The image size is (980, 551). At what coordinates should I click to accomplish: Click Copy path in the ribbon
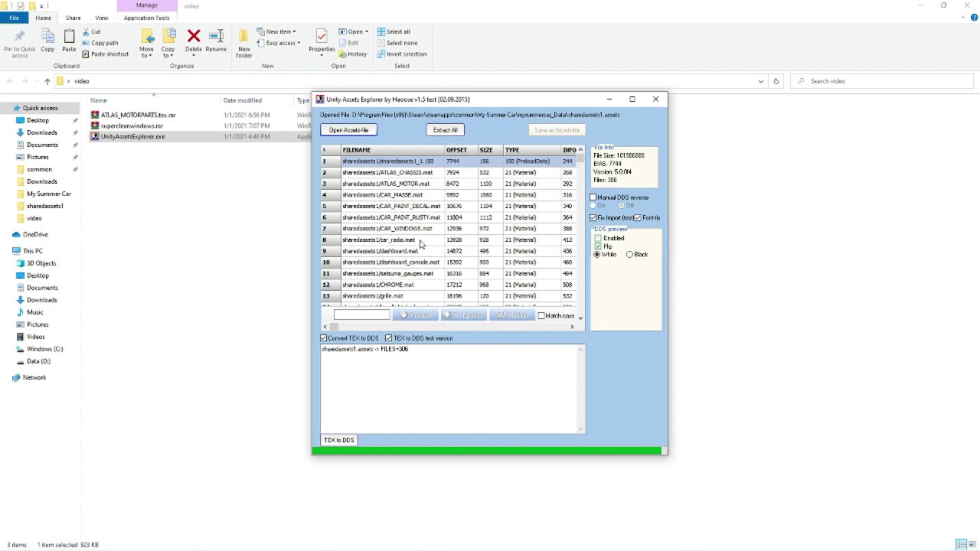(100, 43)
